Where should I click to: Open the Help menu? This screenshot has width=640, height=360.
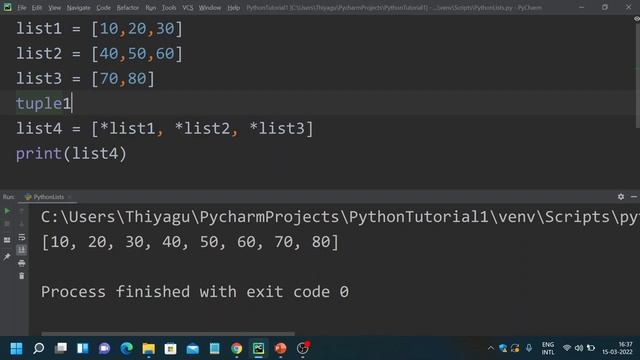click(x=233, y=8)
